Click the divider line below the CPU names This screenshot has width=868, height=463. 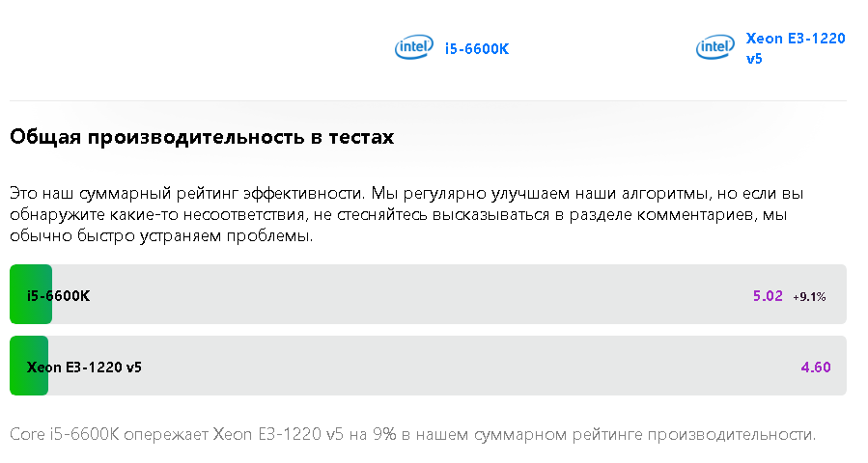point(428,100)
